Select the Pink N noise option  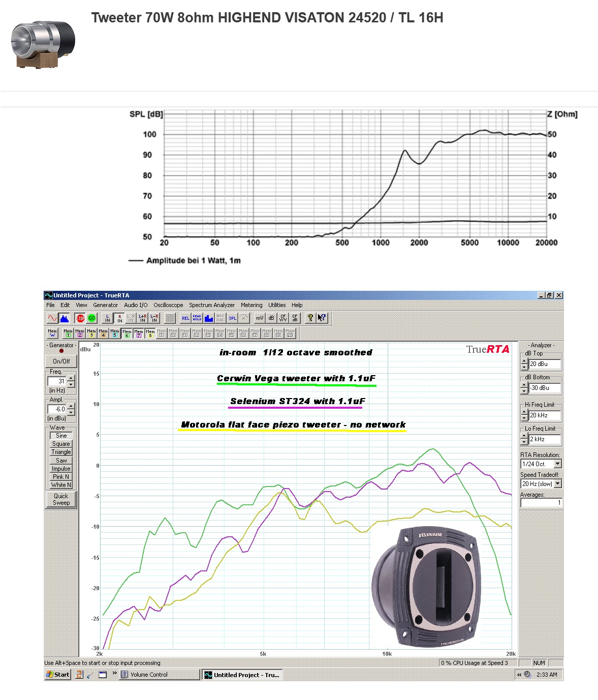(x=61, y=477)
